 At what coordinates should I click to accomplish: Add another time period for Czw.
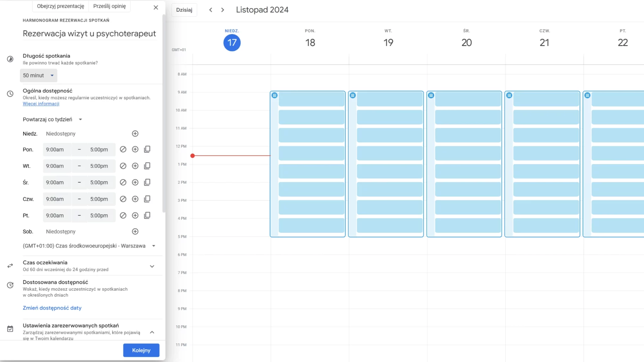[x=135, y=199]
